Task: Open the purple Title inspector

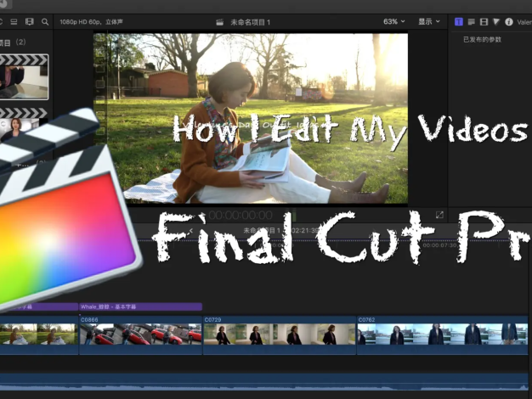Action: pos(459,22)
